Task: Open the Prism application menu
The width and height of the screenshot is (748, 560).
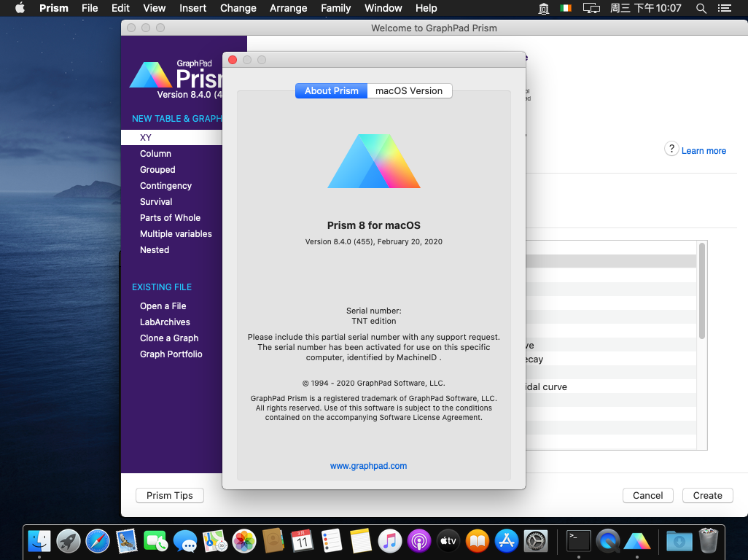Action: [53, 8]
